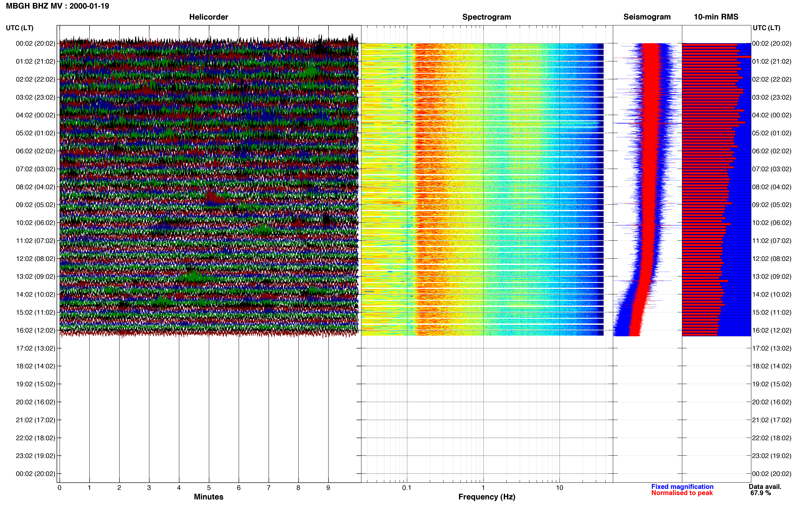This screenshot has height=508, width=812.
Task: Select right-axis time label 20:02 (16:02)
Action: [772, 402]
